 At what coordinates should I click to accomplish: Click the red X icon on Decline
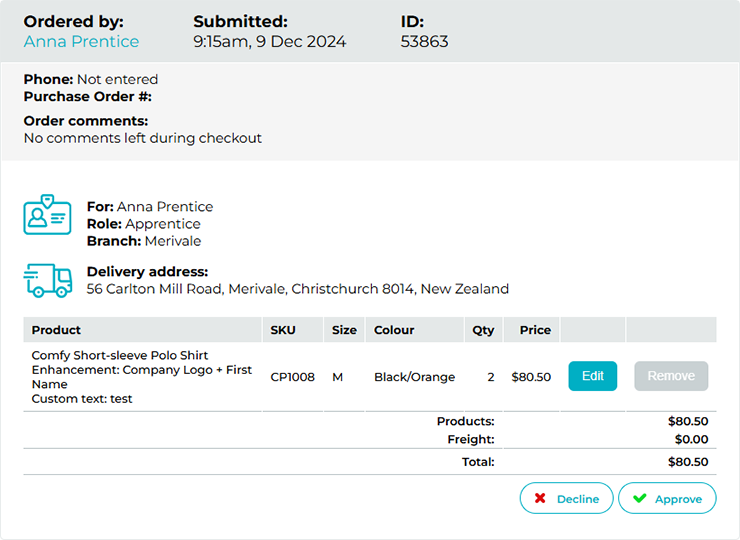click(x=540, y=499)
